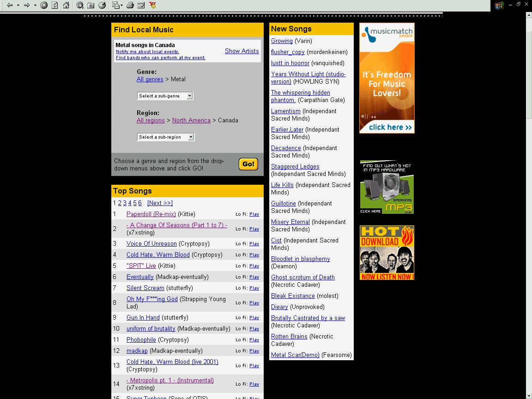Stop page loading with the Stop icon
532x399 pixels.
[x=44, y=5]
